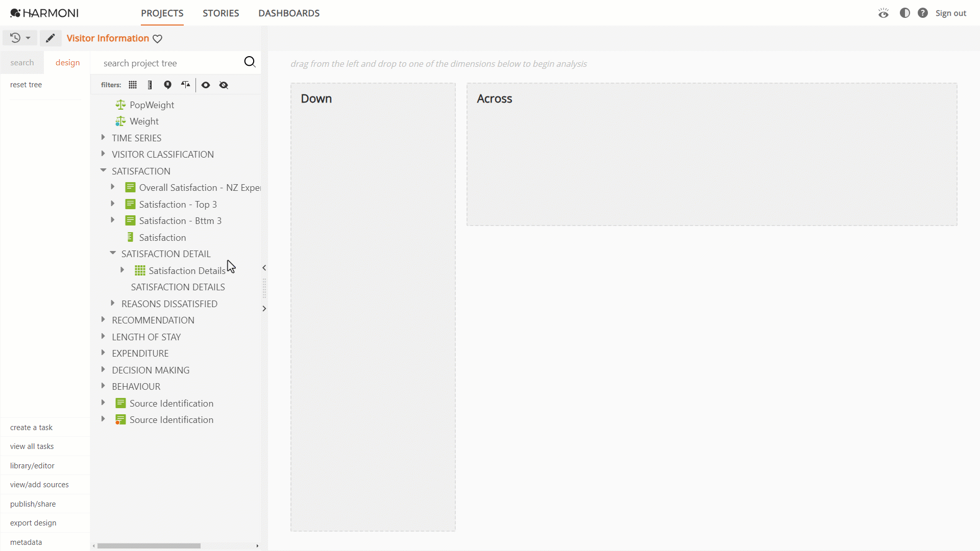Screen dimensions: 980x551
Task: Favorite Visitor Information with the heart
Action: coord(158,39)
